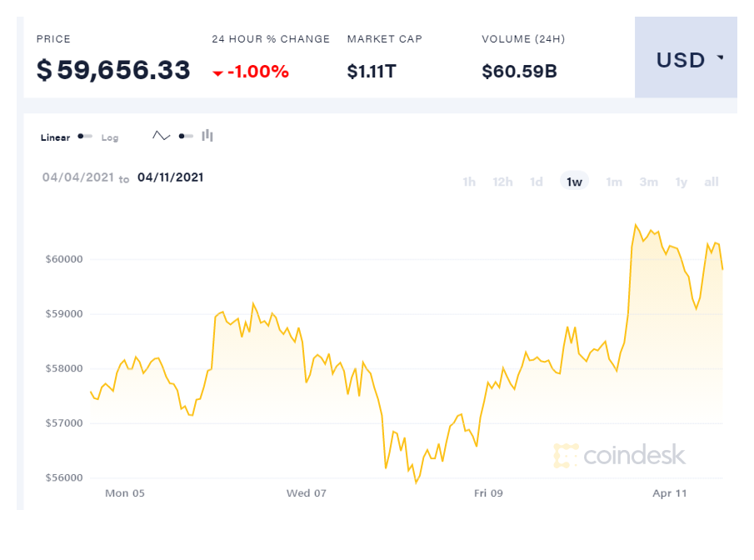Viewport: 754px width, 560px height.
Task: Click the 04/11/2021 end date field
Action: 171,177
